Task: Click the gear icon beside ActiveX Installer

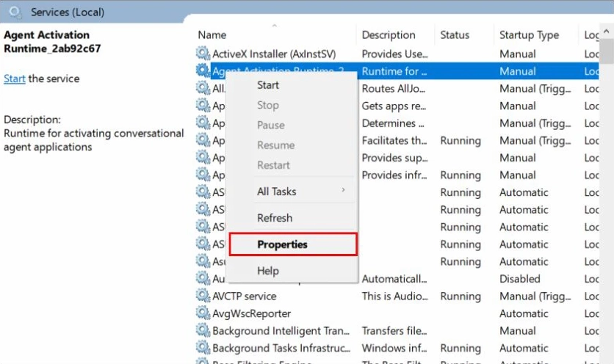Action: point(203,54)
